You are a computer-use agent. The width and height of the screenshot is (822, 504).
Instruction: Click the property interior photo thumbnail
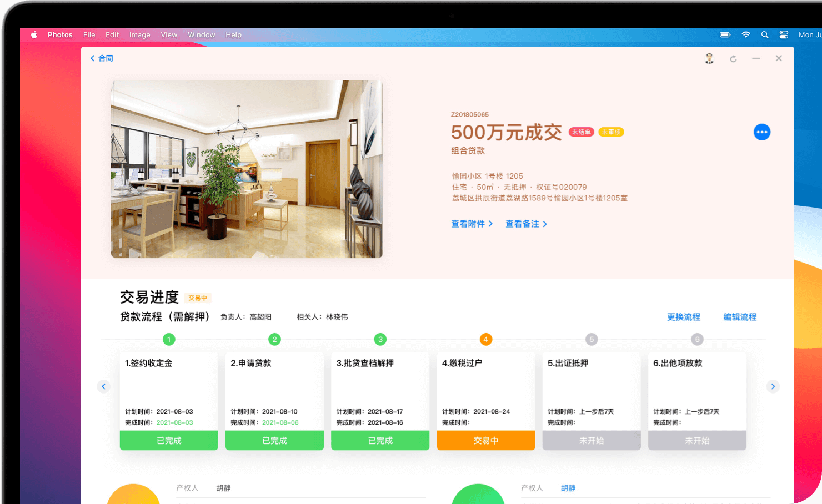click(247, 169)
